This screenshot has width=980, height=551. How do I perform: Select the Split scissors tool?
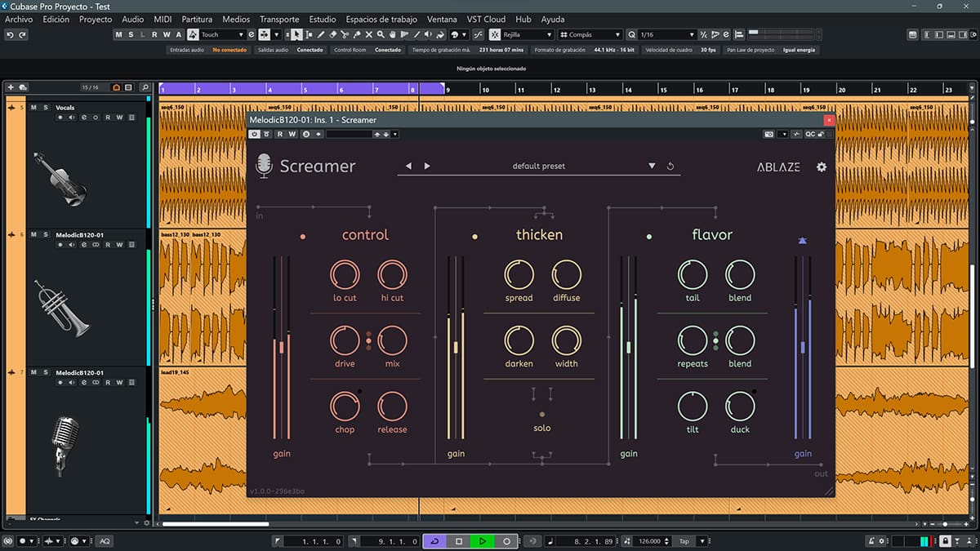(345, 35)
